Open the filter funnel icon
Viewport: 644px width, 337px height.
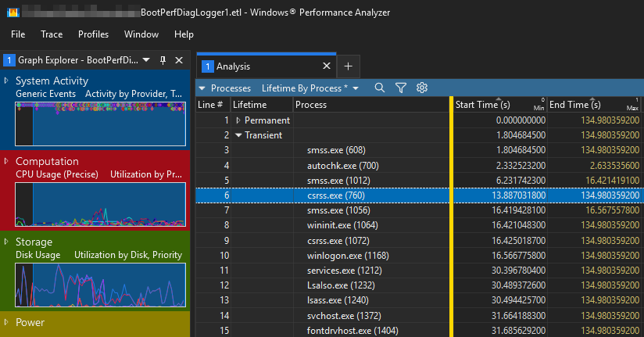coord(401,88)
